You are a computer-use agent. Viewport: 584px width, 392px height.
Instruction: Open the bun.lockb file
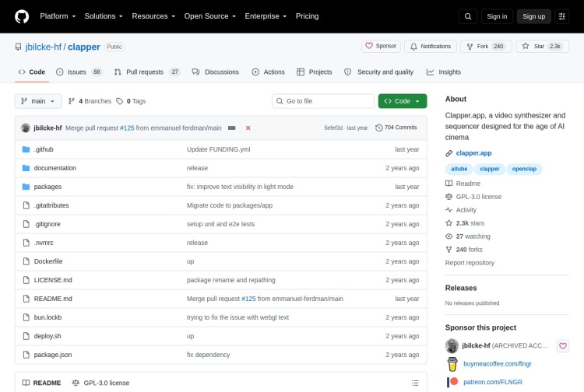tap(47, 317)
